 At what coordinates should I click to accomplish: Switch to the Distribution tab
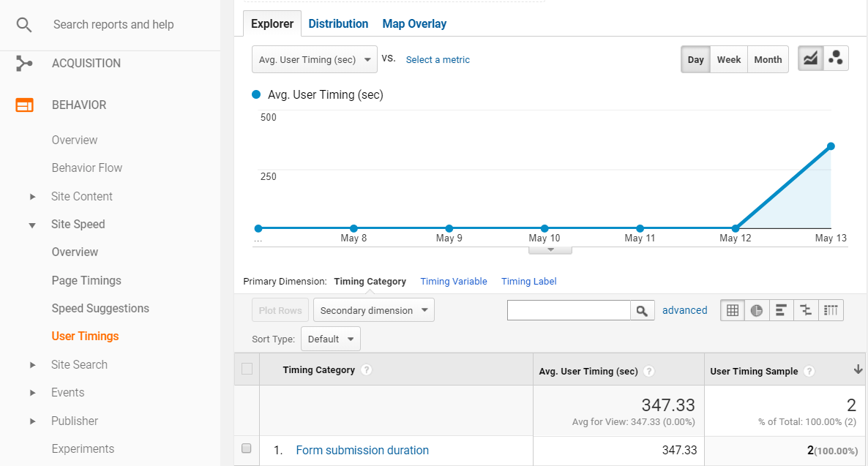[338, 23]
